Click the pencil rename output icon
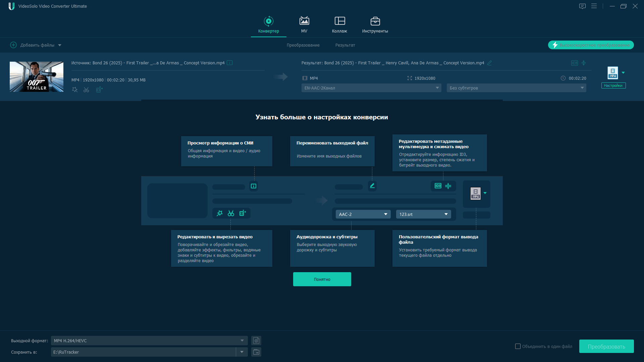Image resolution: width=644 pixels, height=362 pixels. (489, 63)
